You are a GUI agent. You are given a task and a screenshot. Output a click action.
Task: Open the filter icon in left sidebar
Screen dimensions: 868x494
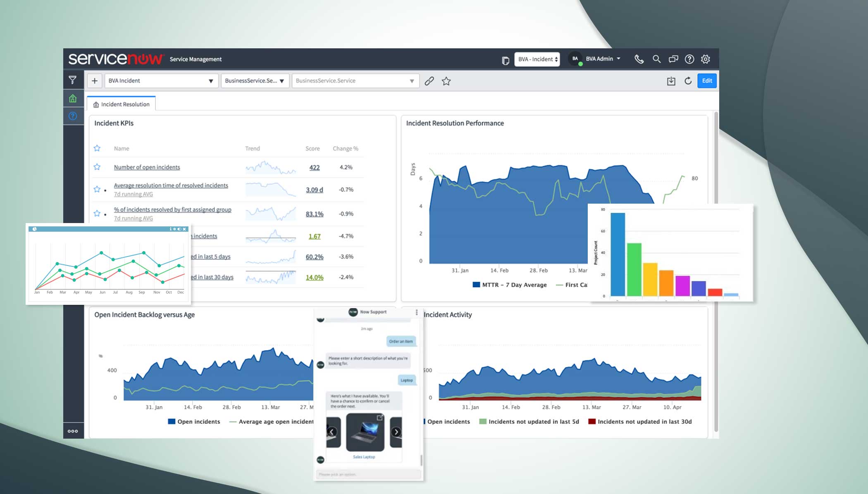73,81
